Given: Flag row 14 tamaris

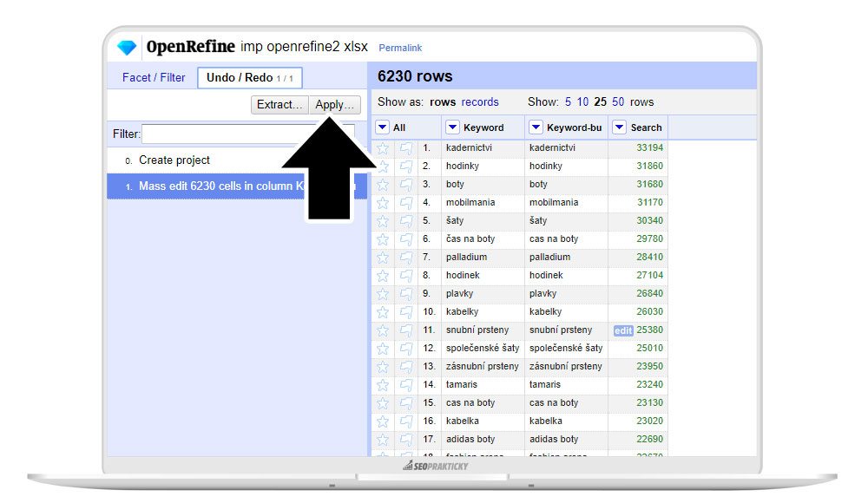Looking at the screenshot, I should [405, 386].
